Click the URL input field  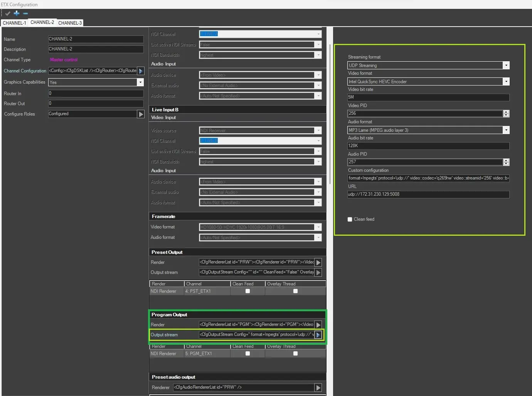coord(428,195)
